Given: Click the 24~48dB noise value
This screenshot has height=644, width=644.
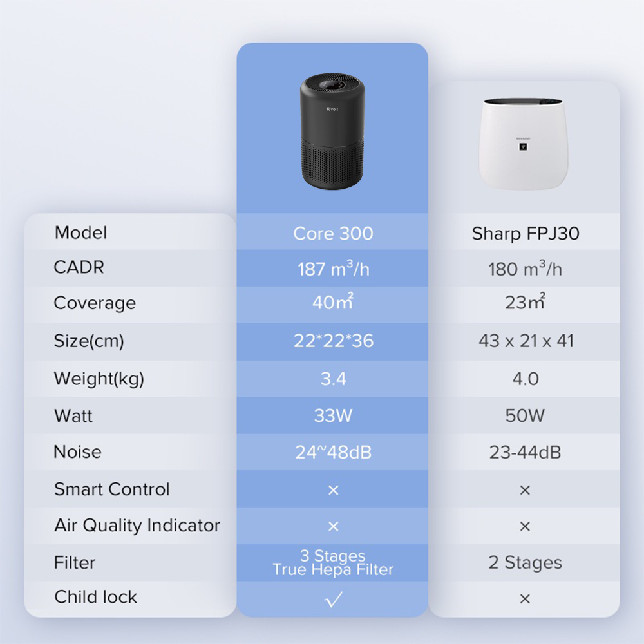Looking at the screenshot, I should coord(333,452).
